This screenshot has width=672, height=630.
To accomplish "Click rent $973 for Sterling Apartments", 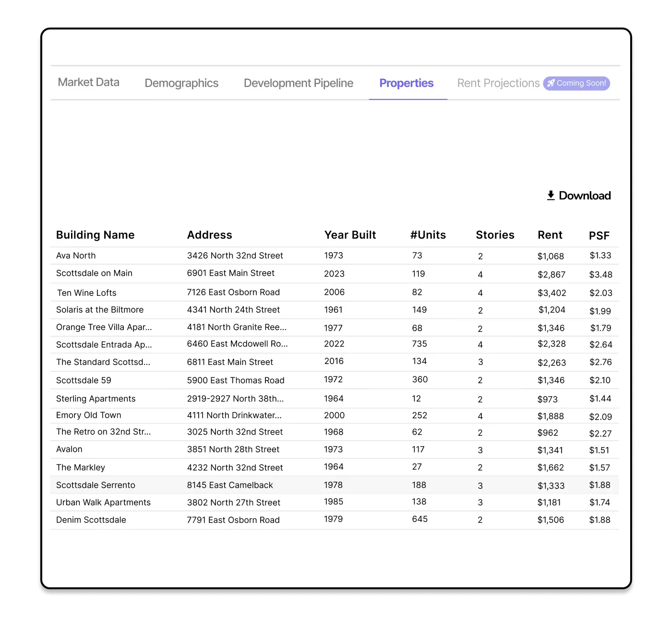I will coord(548,400).
